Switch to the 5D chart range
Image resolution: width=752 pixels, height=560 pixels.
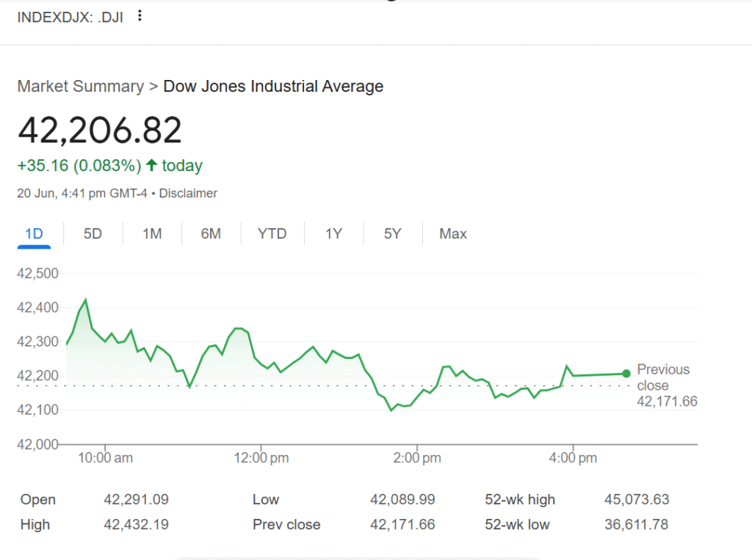click(x=93, y=234)
